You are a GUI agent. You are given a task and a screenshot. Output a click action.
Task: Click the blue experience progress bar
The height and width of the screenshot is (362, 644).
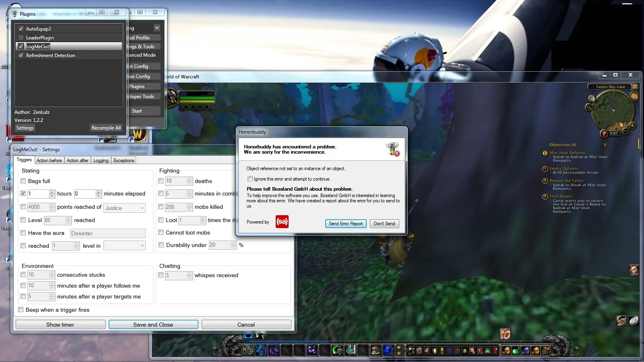click(282, 342)
